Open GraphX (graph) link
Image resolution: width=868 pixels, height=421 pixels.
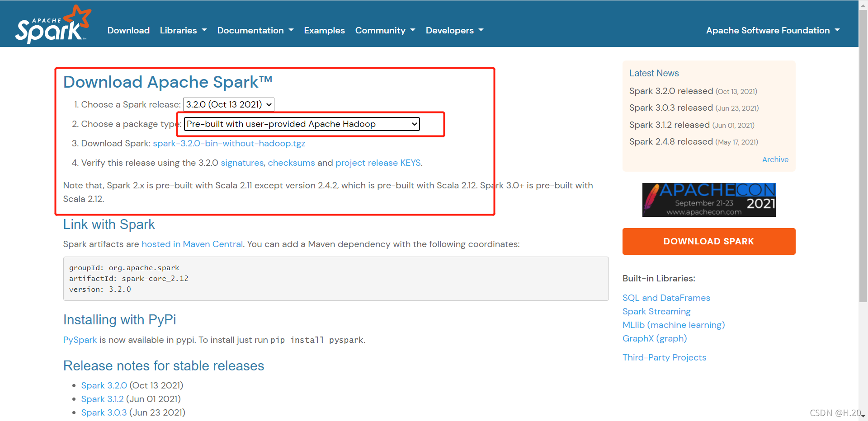[x=655, y=338]
